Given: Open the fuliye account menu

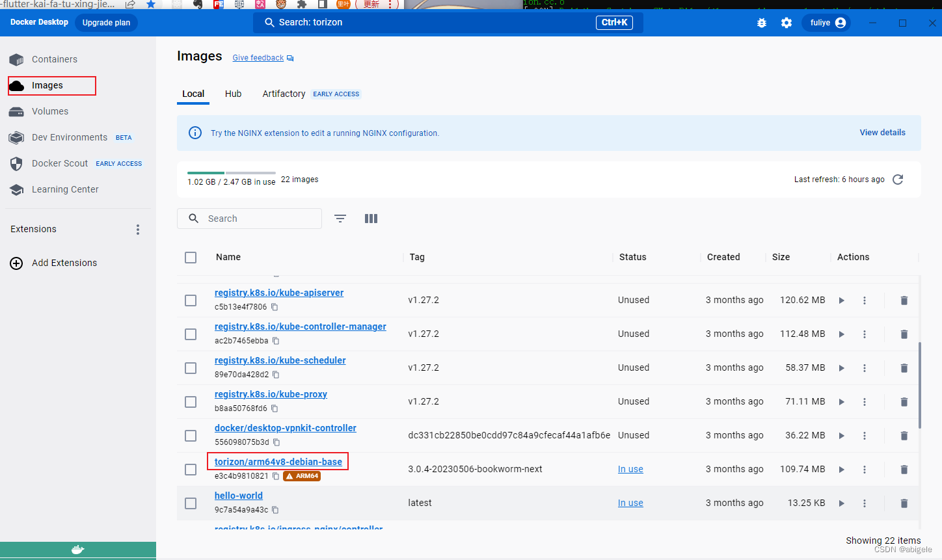Looking at the screenshot, I should 826,23.
